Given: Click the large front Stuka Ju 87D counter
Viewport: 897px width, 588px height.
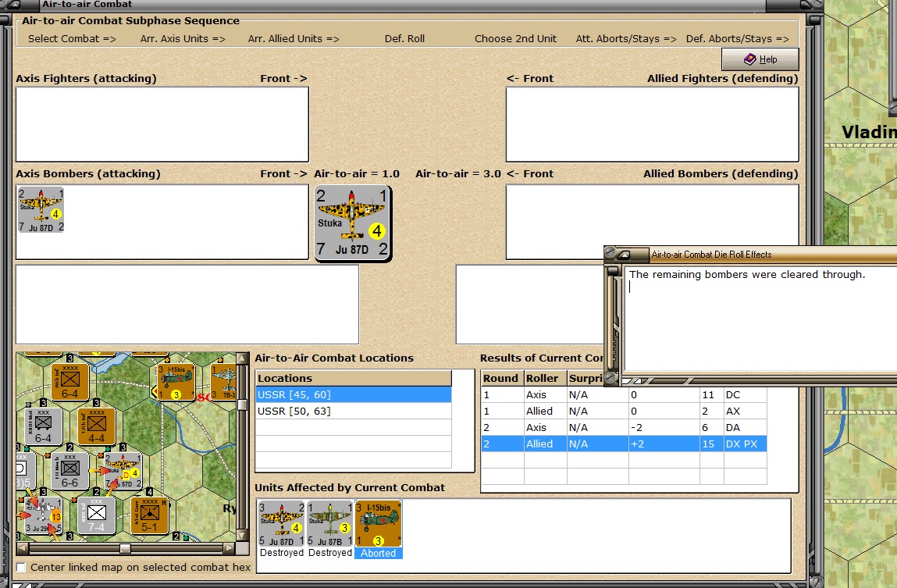Looking at the screenshot, I should tap(353, 223).
